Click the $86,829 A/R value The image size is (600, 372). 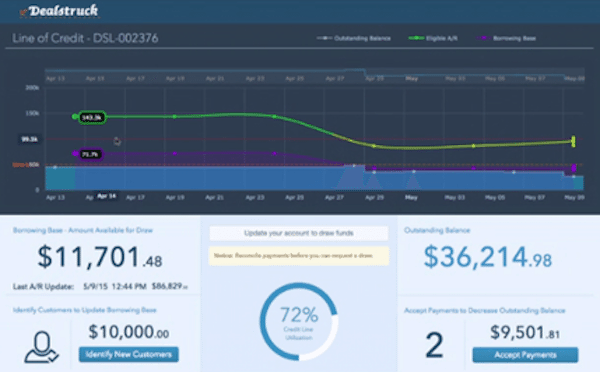(x=170, y=286)
